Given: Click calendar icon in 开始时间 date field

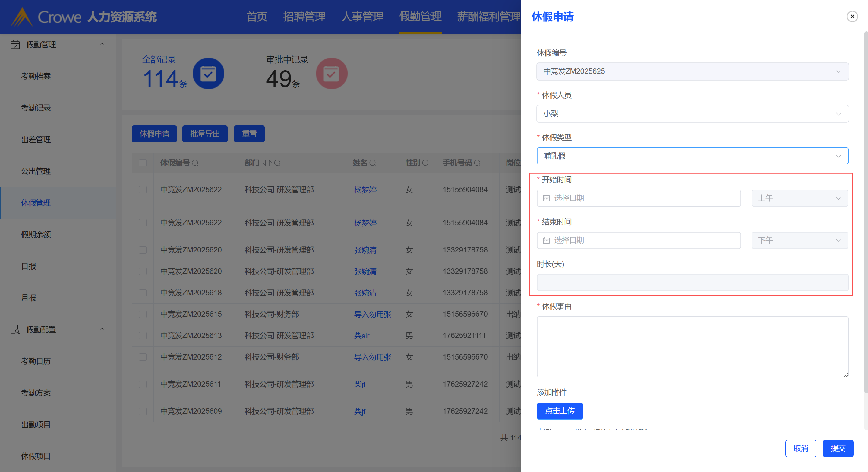Looking at the screenshot, I should pos(546,198).
